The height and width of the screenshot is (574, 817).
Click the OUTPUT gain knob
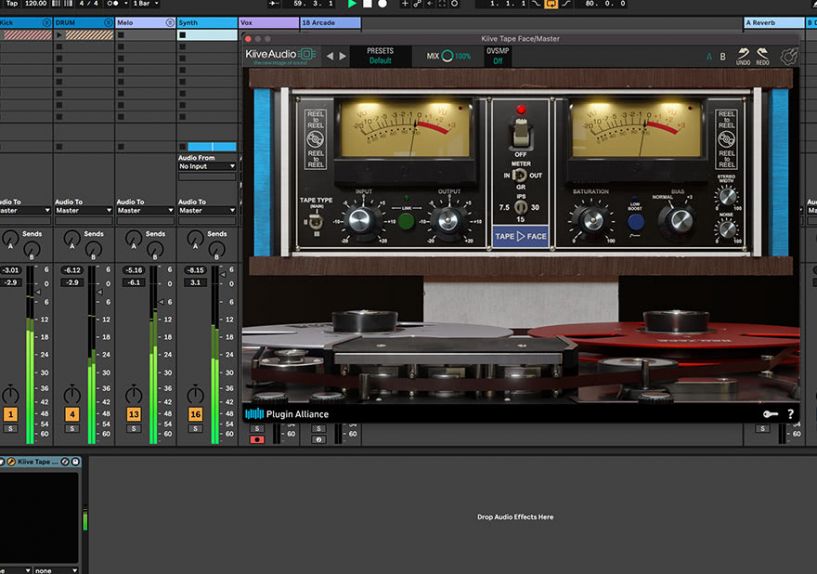(448, 220)
